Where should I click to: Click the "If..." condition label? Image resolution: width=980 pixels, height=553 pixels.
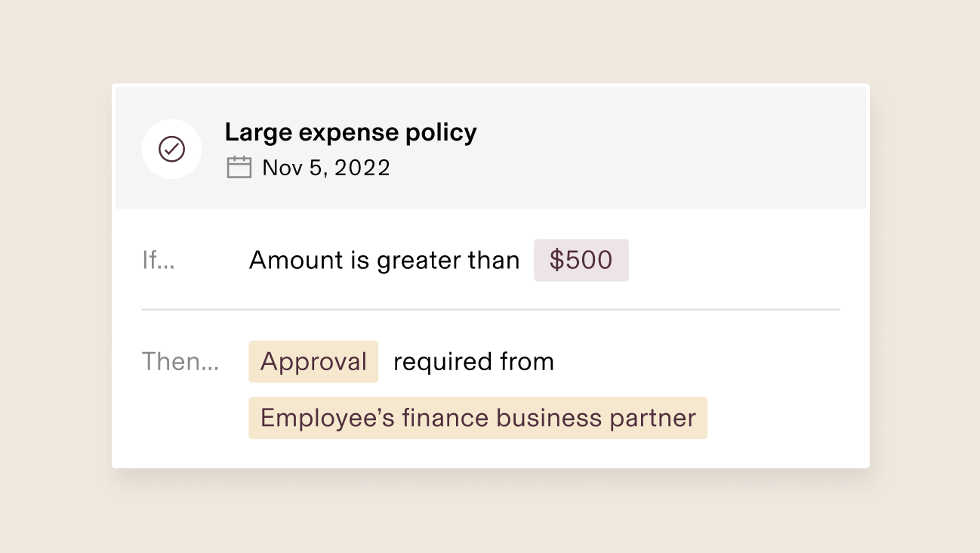pos(159,261)
